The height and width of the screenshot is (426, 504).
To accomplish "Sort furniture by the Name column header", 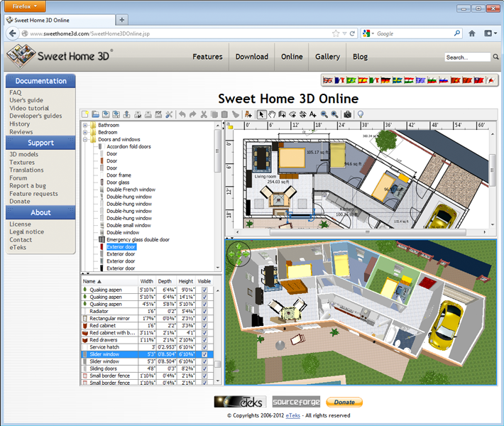I will point(110,281).
